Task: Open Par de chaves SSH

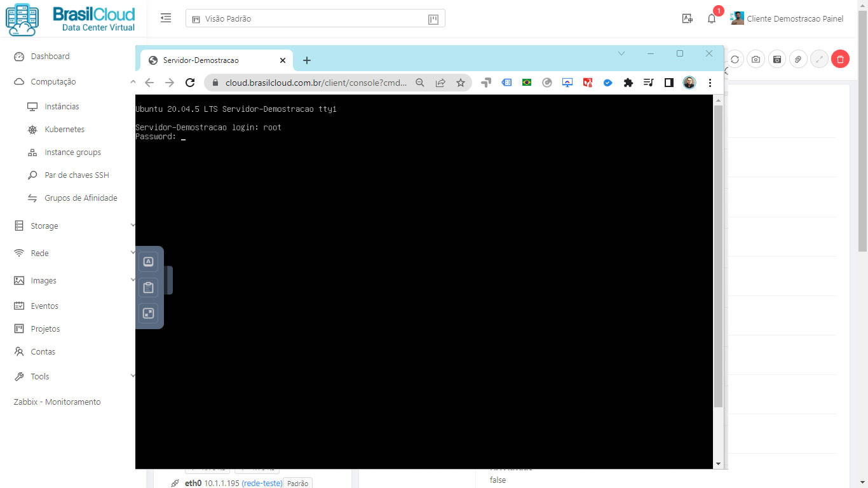Action: [77, 175]
